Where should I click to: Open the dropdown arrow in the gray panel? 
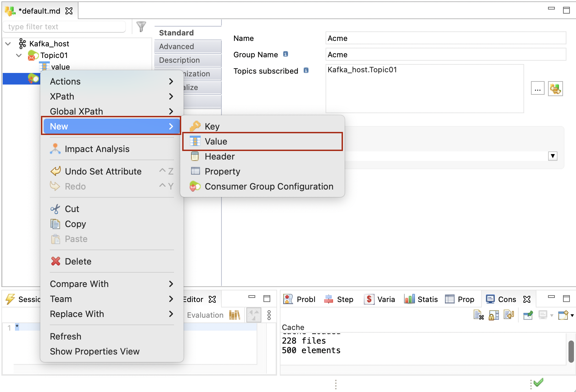pos(552,156)
